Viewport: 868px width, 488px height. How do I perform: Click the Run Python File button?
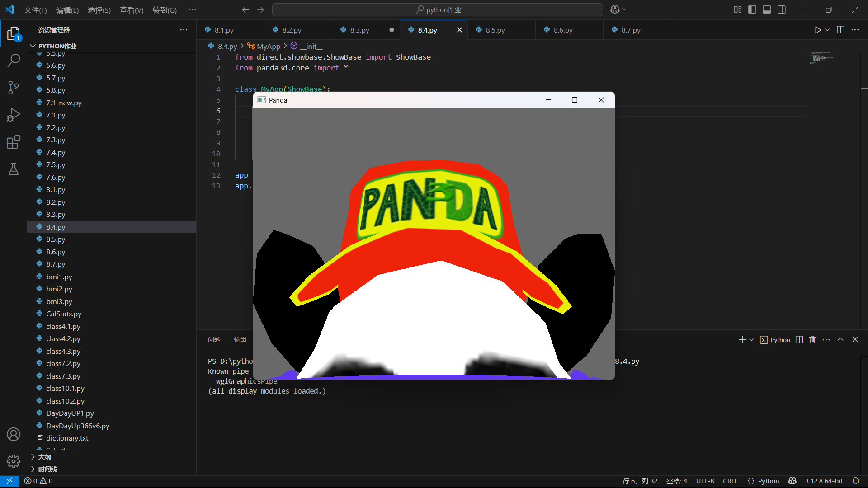click(x=817, y=30)
